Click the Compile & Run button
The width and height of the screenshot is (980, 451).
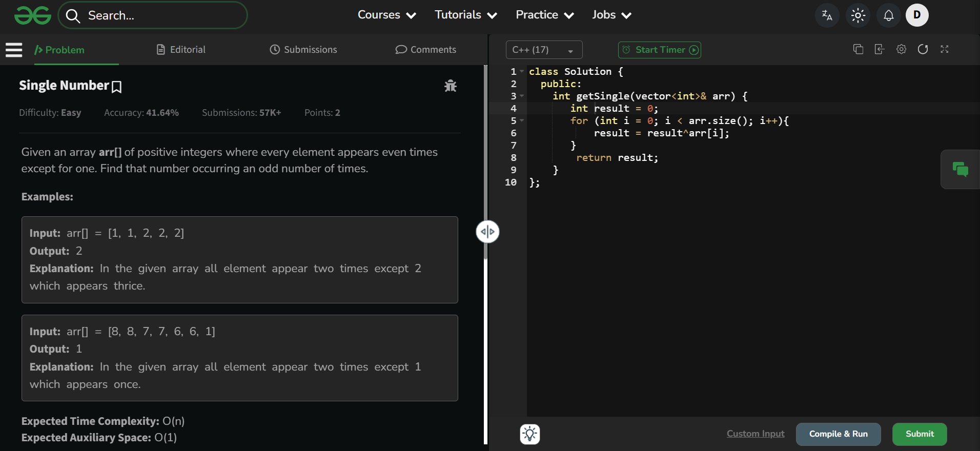(x=838, y=434)
